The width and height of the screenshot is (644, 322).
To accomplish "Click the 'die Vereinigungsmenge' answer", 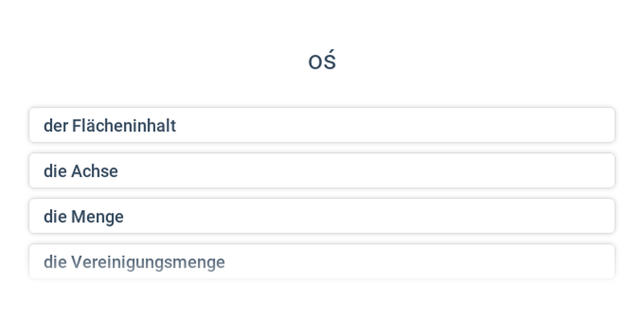I will 322,262.
